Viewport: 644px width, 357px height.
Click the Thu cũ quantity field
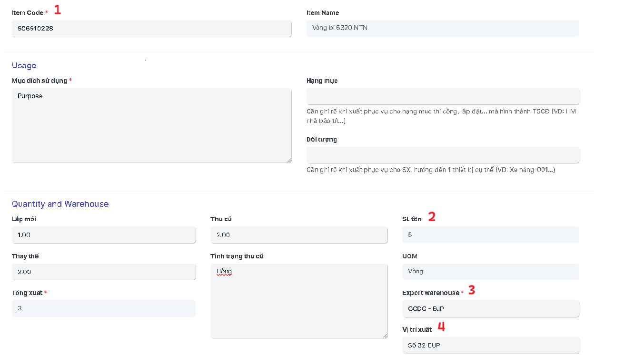click(298, 235)
